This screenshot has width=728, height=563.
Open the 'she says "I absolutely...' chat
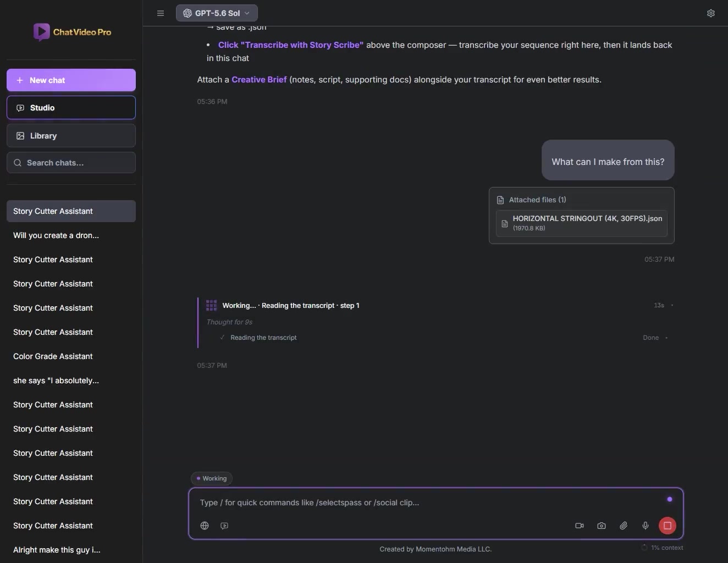pos(71,380)
